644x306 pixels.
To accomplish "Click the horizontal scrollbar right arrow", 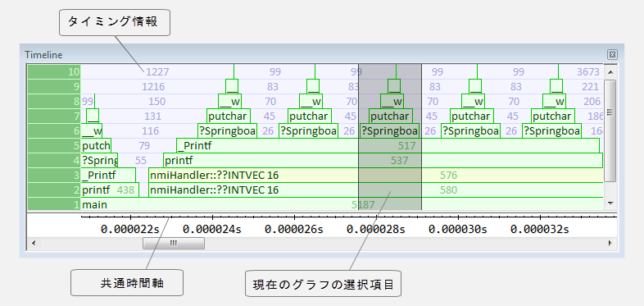I will [610, 243].
